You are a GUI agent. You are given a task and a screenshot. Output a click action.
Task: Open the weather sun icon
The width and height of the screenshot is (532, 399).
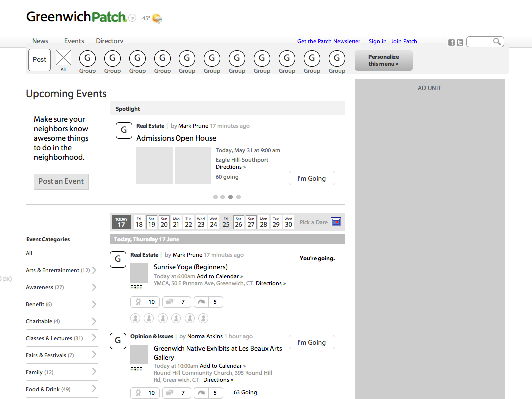(157, 18)
